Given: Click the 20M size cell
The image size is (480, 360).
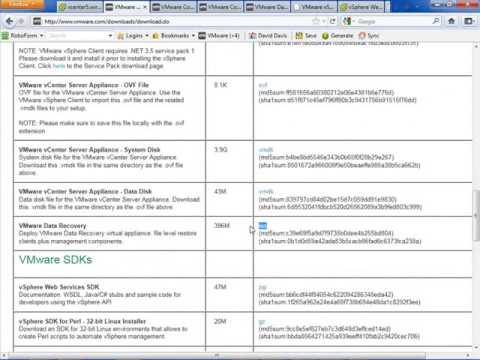Looking at the screenshot, I should click(220, 321).
